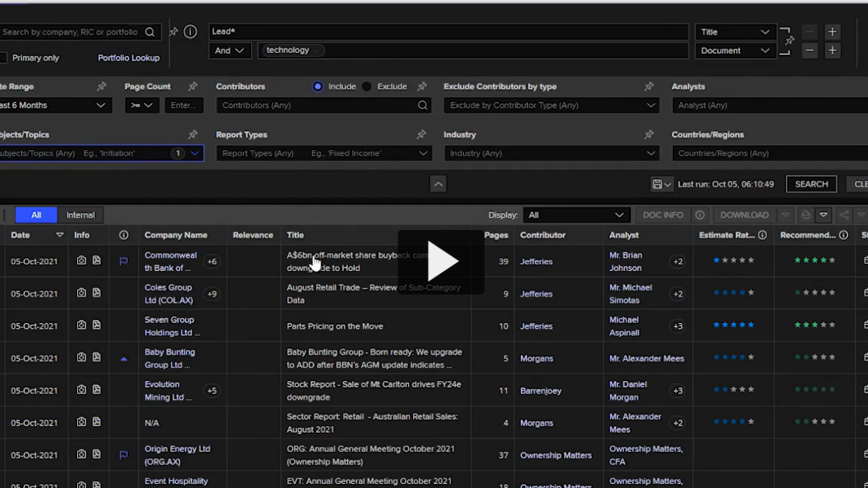The height and width of the screenshot is (488, 868).
Task: Click the printer icon in results toolbar
Action: pyautogui.click(x=805, y=215)
